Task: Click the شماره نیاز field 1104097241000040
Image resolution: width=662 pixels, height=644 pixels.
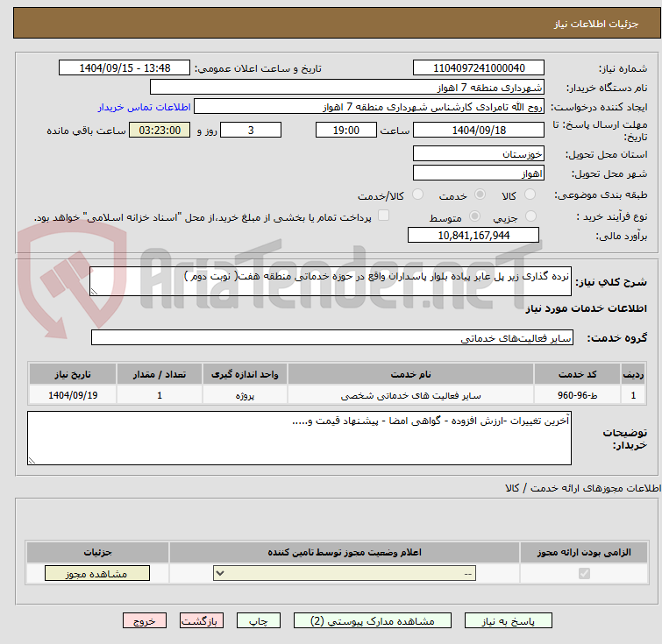Action: tap(479, 68)
